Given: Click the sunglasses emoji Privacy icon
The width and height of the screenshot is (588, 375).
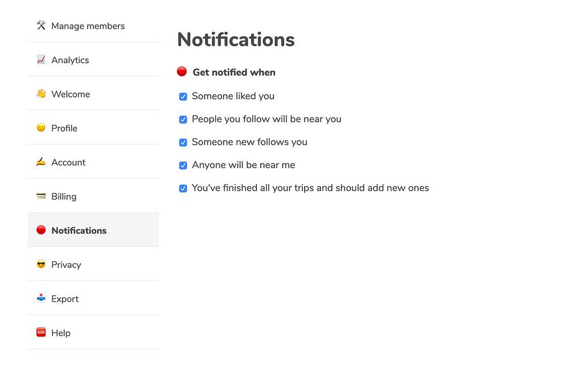Looking at the screenshot, I should [x=41, y=264].
